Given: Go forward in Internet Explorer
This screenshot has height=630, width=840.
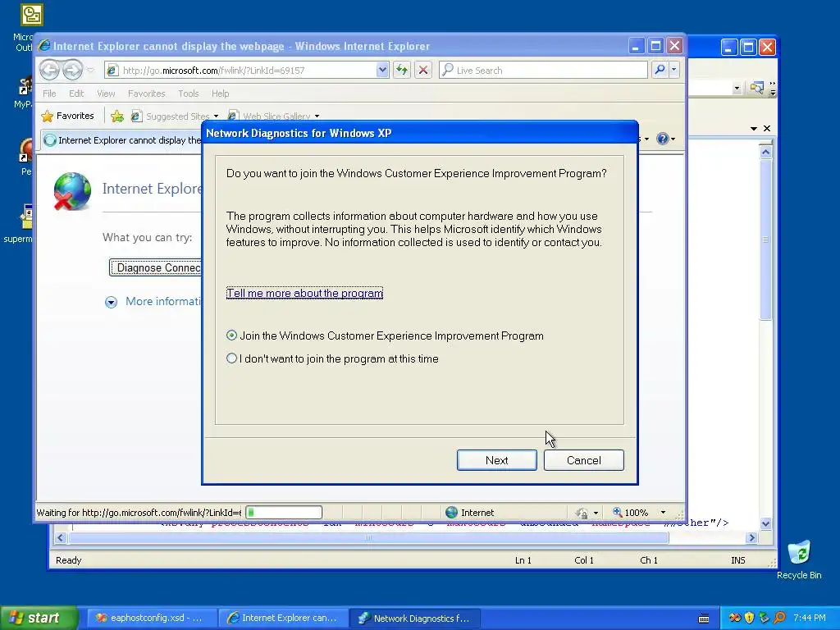Looking at the screenshot, I should click(72, 70).
